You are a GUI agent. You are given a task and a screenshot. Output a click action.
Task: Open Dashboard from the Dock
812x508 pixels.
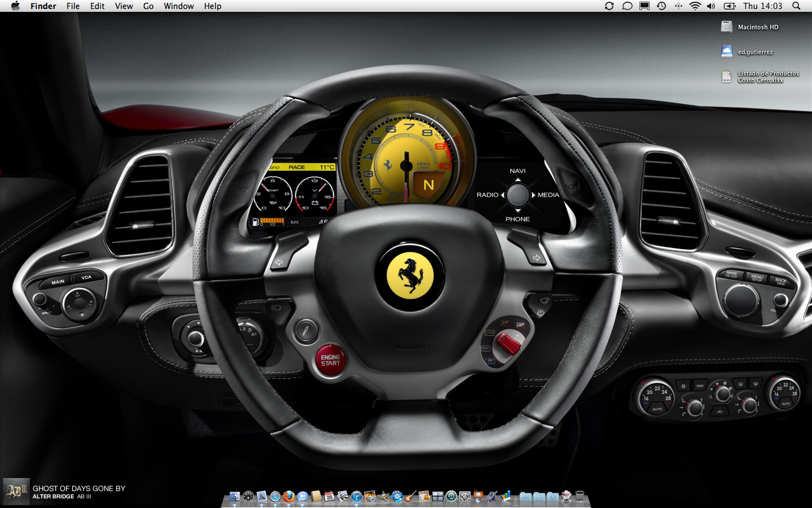tap(248, 496)
